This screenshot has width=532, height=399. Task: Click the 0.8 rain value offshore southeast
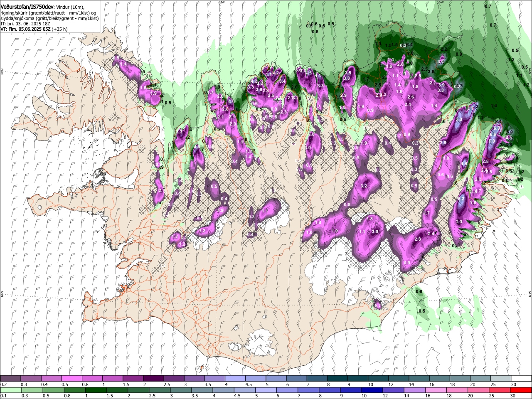coord(419,292)
